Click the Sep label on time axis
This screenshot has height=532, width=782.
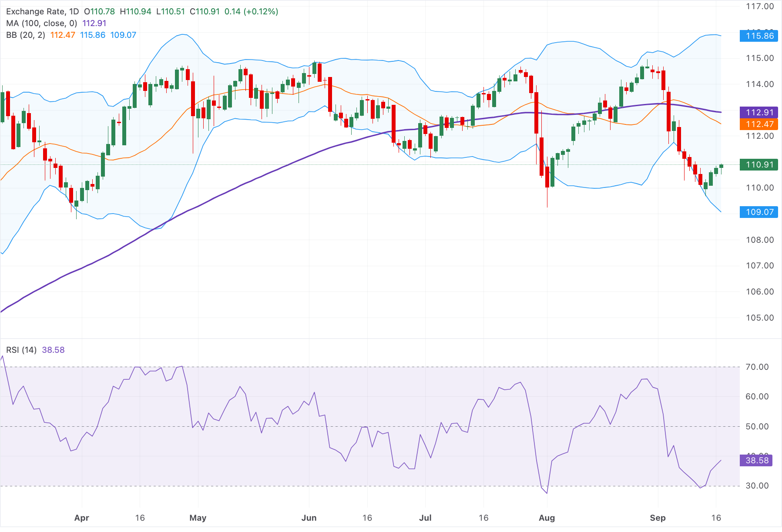[658, 518]
